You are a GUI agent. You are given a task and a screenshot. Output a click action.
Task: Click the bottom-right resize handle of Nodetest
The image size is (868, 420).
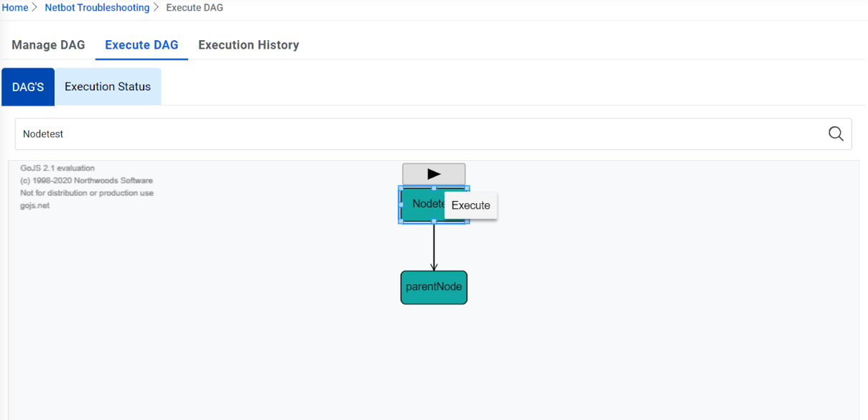pyautogui.click(x=468, y=221)
